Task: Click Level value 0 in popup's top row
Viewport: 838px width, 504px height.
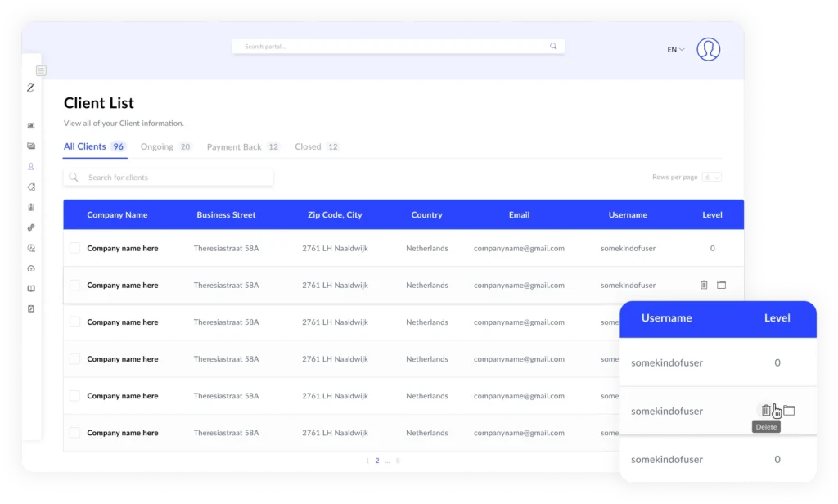Action: click(x=777, y=363)
